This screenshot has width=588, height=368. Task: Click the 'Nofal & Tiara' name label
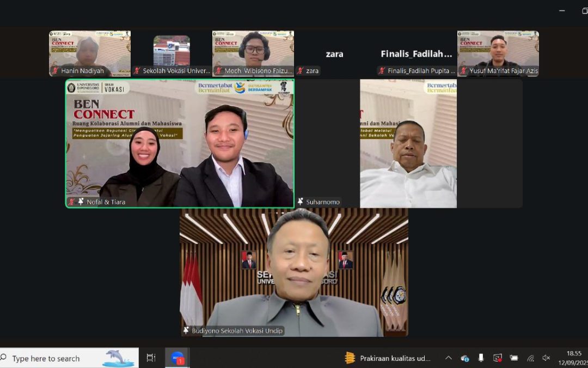coord(106,202)
